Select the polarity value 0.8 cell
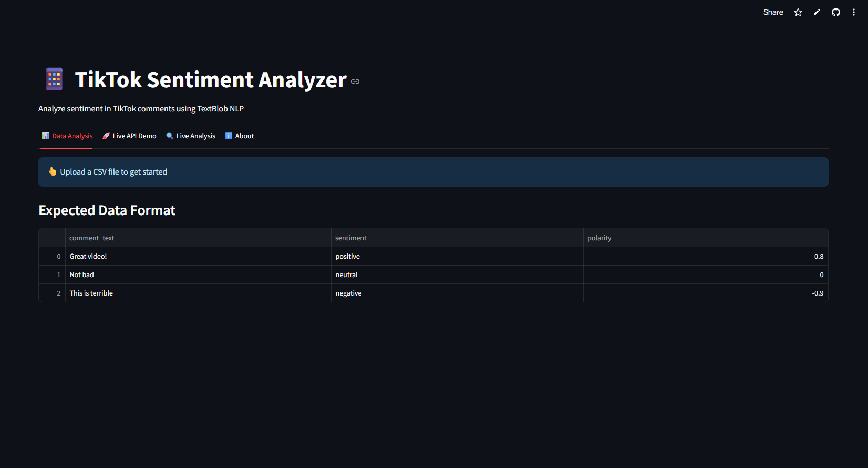The image size is (868, 468). point(706,256)
